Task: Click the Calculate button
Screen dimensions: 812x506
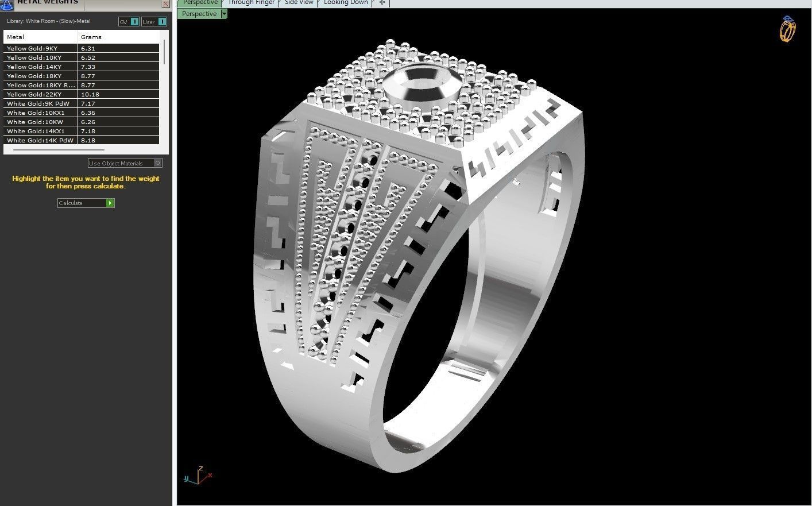Action: coord(86,203)
